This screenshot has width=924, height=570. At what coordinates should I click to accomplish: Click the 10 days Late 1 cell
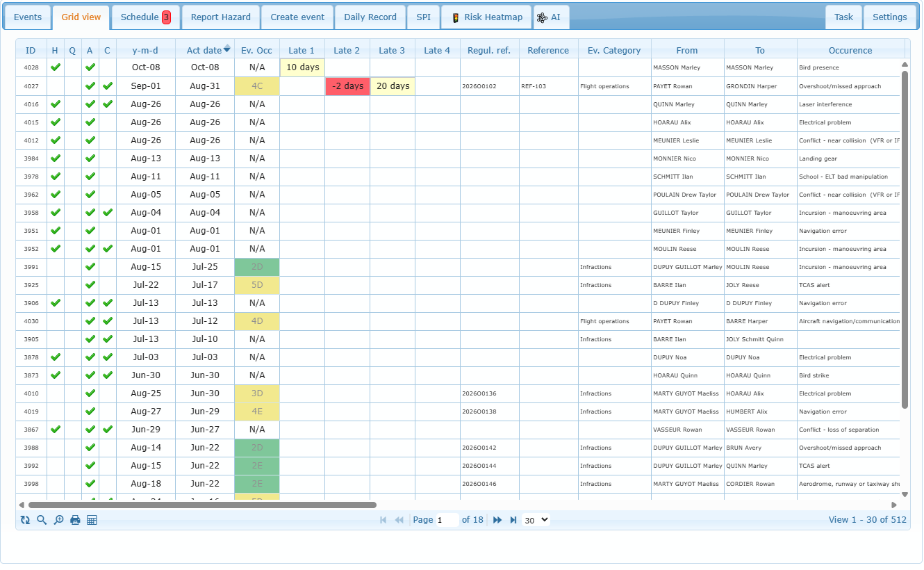click(302, 67)
